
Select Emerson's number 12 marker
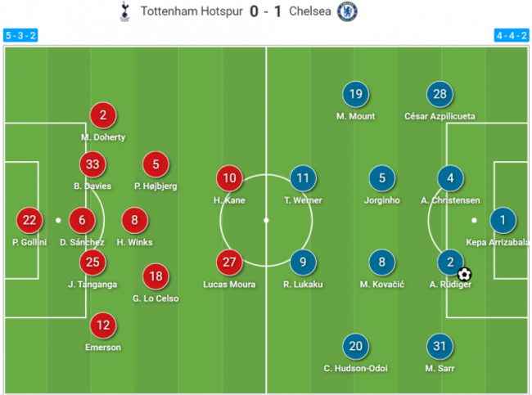(103, 325)
